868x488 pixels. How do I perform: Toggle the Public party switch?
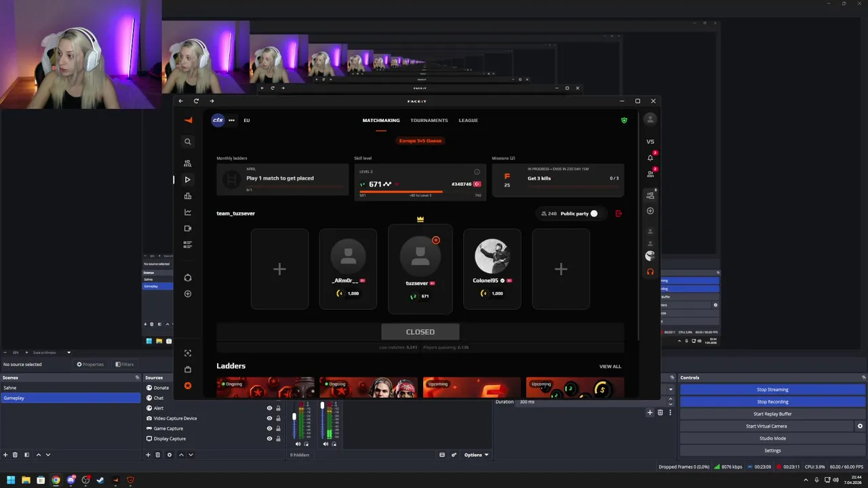point(594,213)
